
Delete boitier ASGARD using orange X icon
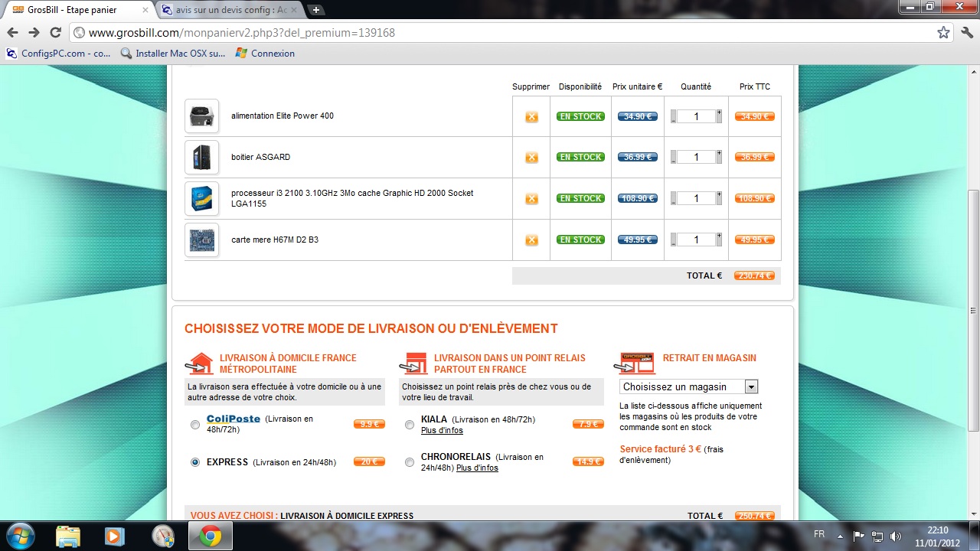pyautogui.click(x=531, y=158)
